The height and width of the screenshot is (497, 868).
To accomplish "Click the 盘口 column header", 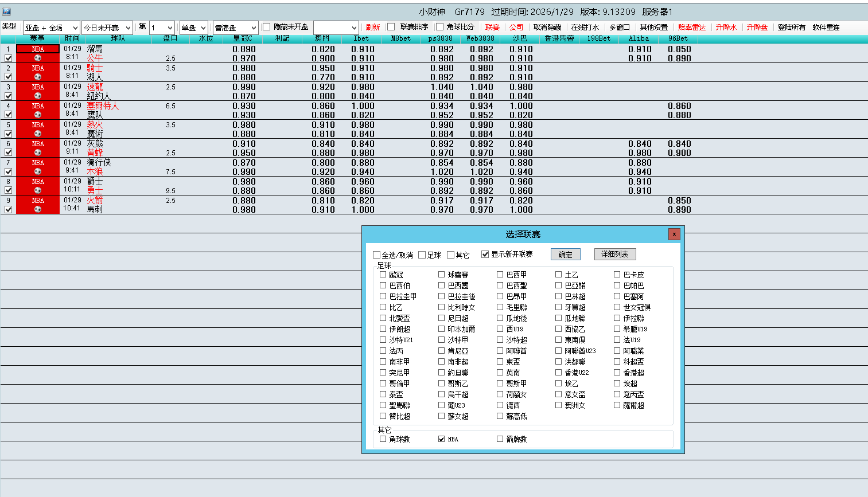I will (x=170, y=38).
